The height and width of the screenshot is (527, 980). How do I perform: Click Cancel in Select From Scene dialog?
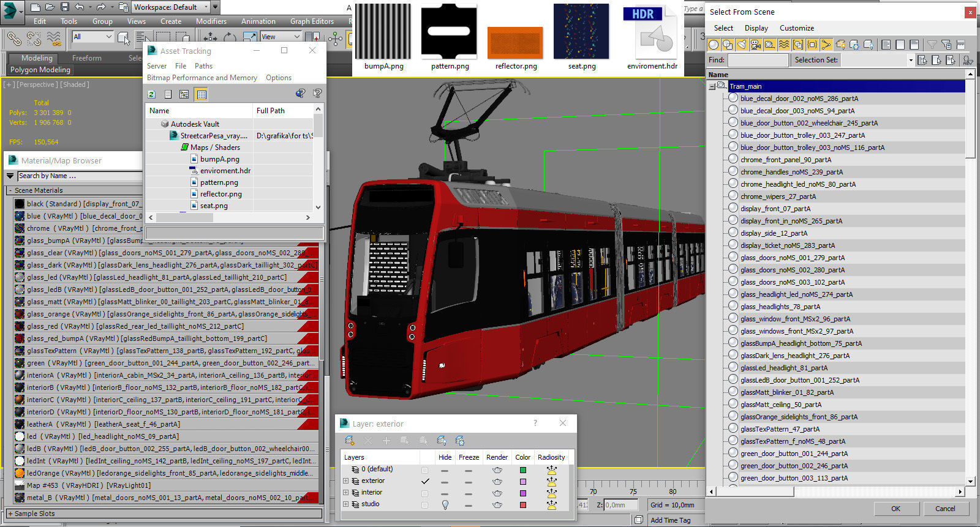pyautogui.click(x=945, y=509)
